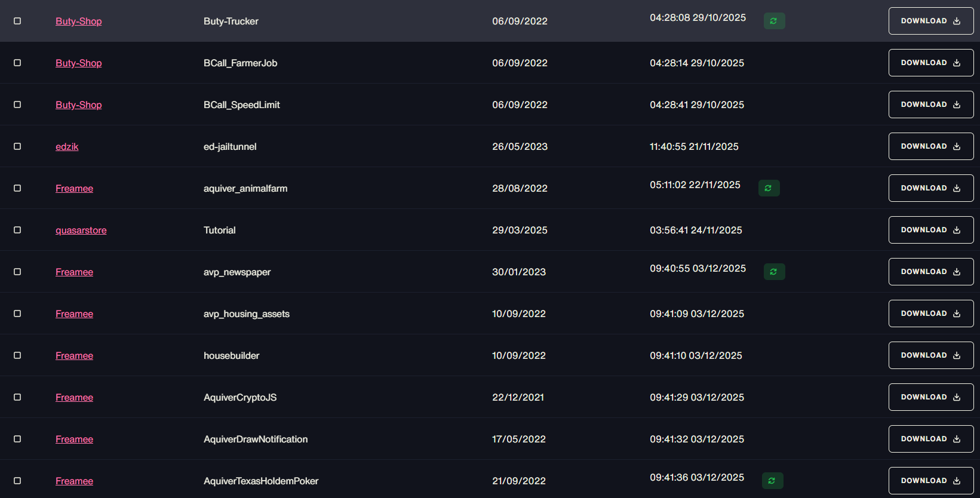The width and height of the screenshot is (980, 498).
Task: Click the date '26/05/2023'
Action: pyautogui.click(x=520, y=146)
